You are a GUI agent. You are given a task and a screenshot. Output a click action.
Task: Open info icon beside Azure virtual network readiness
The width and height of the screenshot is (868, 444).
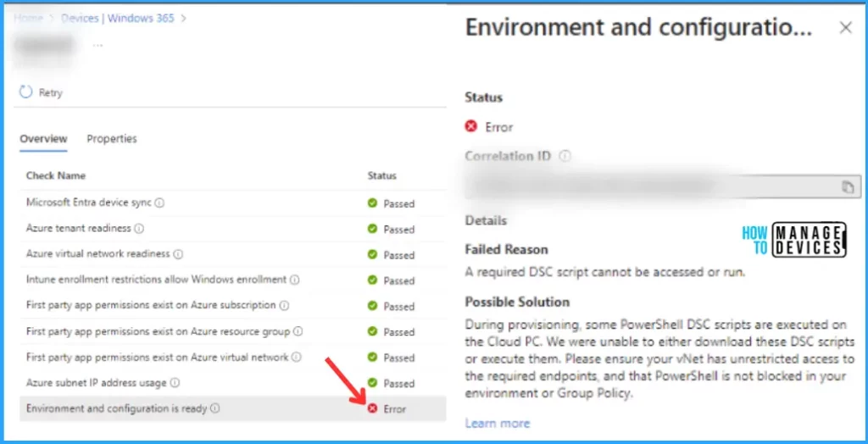178,254
